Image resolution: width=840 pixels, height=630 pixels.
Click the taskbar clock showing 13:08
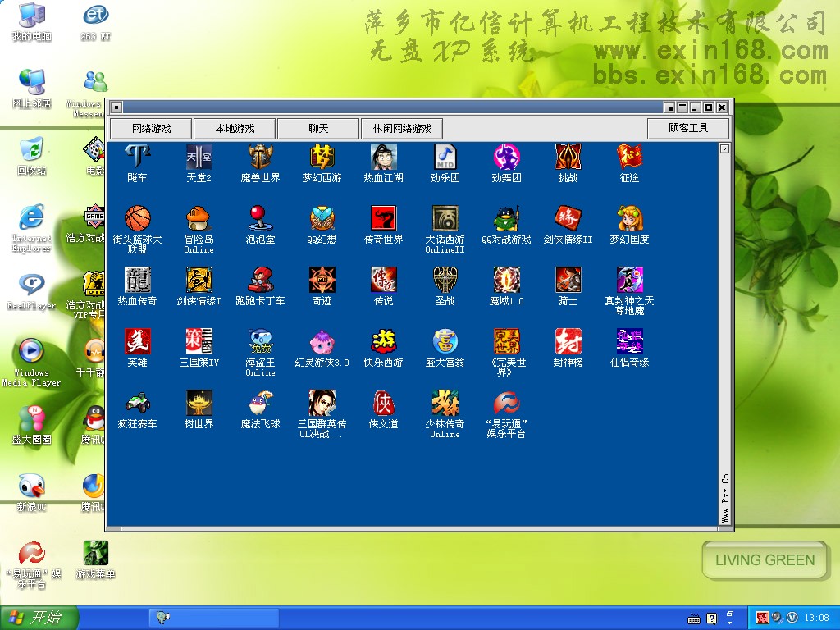(816, 619)
